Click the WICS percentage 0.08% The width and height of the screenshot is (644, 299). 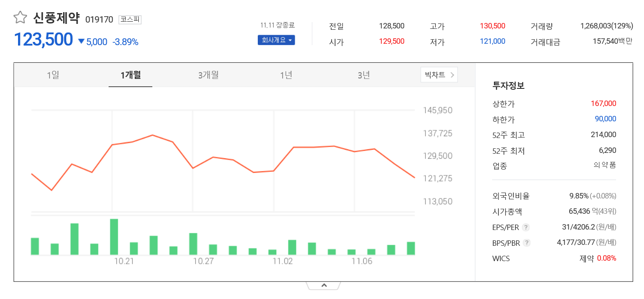coord(607,258)
